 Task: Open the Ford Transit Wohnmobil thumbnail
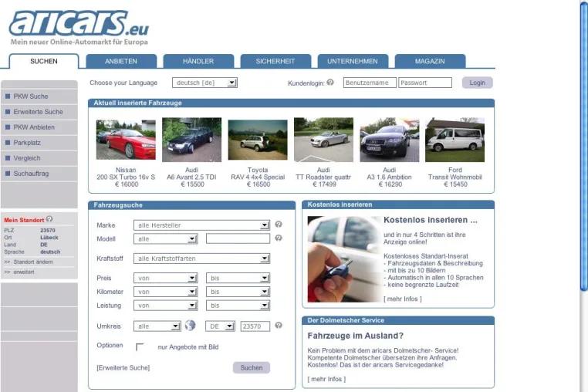[455, 140]
